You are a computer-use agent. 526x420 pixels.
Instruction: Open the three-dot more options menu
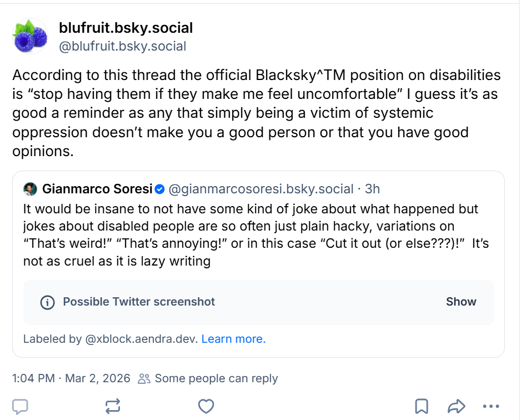492,407
